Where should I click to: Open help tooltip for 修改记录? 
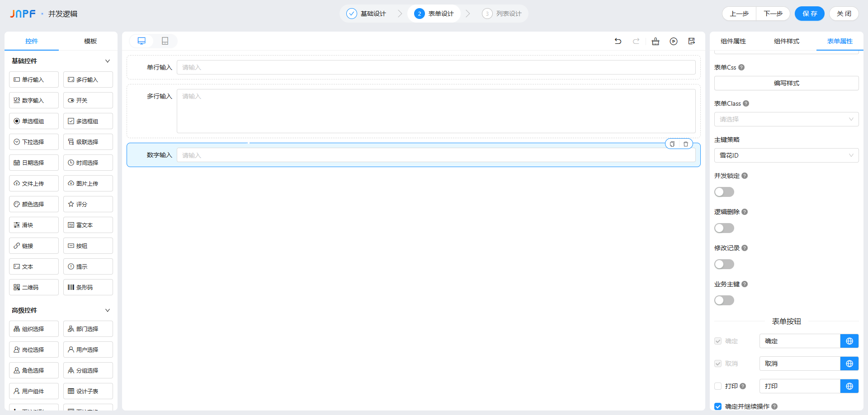coord(745,248)
